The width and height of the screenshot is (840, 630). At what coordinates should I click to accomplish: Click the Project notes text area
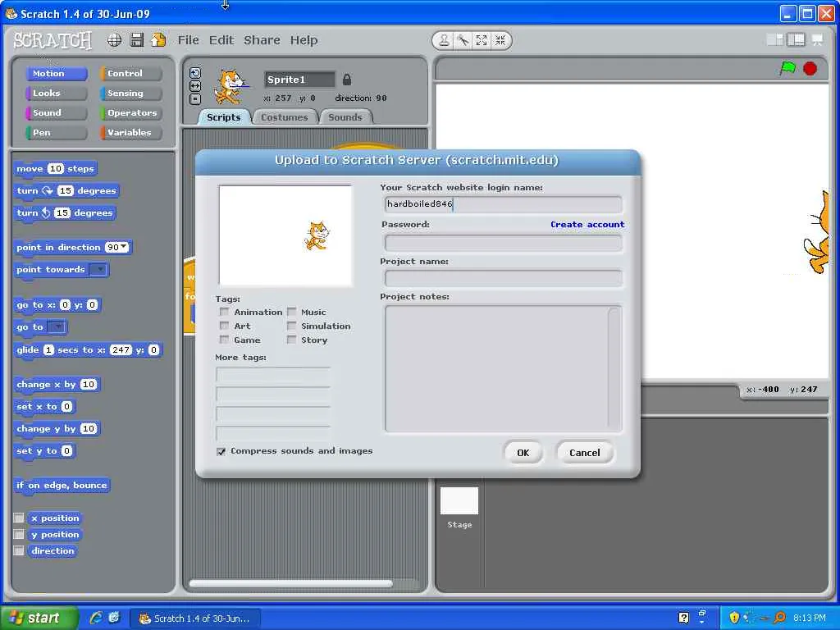pos(503,368)
